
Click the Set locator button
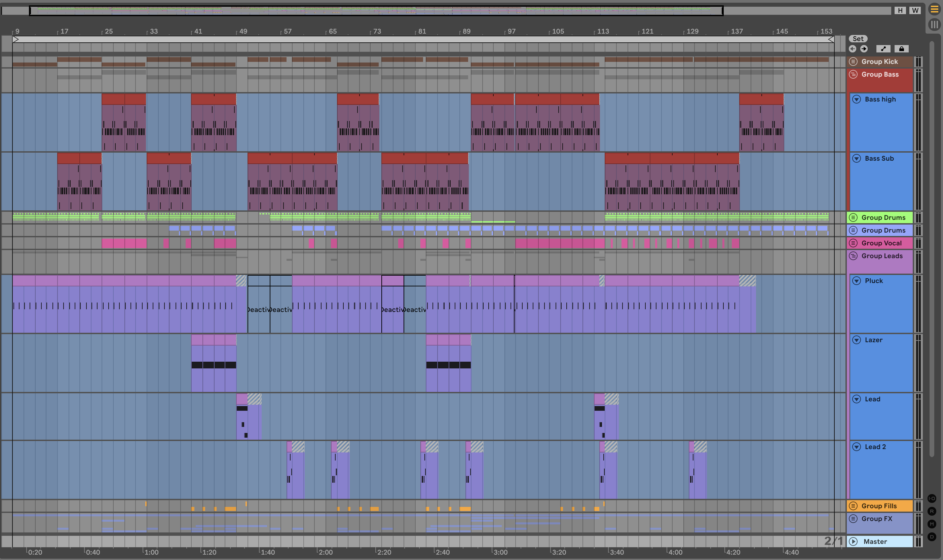coord(858,39)
